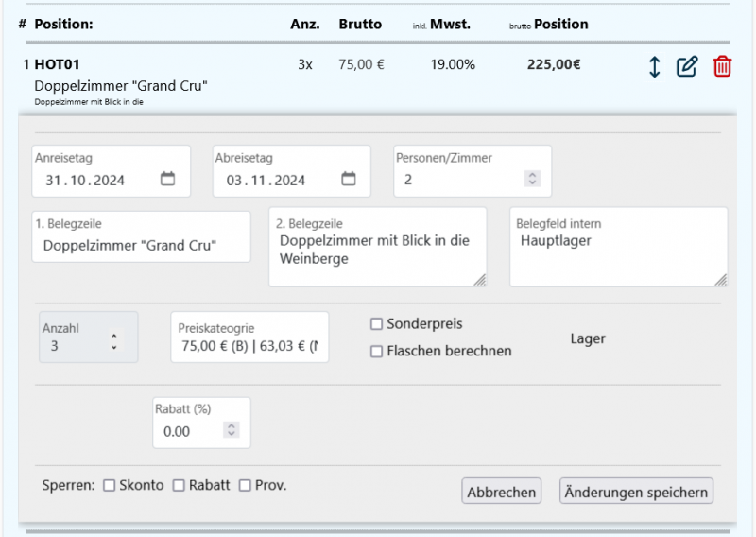756x537 pixels.
Task: Click Änderungen speichern to save
Action: pyautogui.click(x=636, y=492)
